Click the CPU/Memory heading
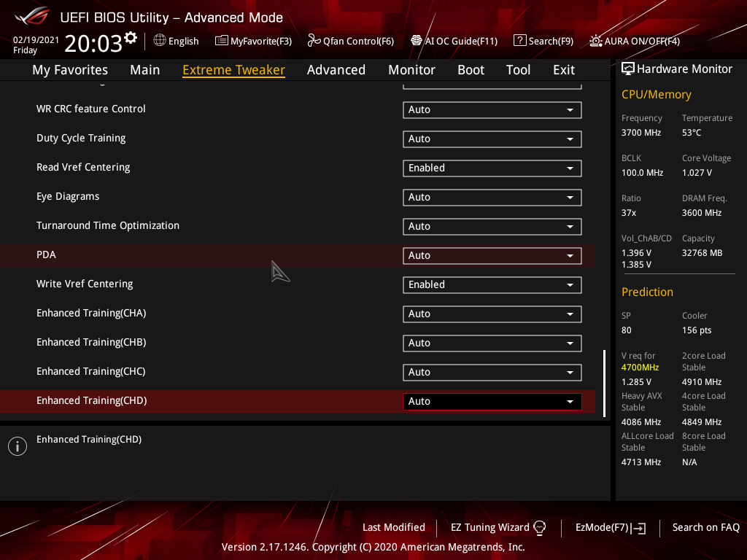 pyautogui.click(x=656, y=95)
